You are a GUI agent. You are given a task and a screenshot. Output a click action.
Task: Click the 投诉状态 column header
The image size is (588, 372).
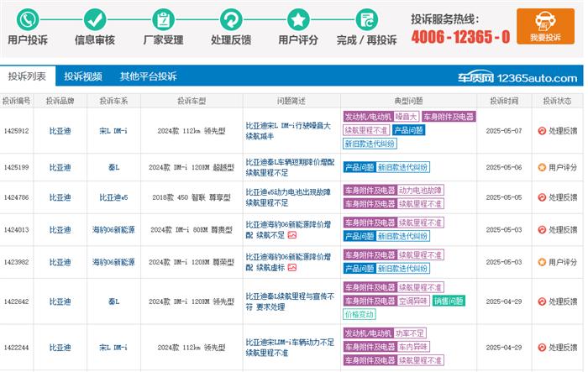pyautogui.click(x=557, y=101)
